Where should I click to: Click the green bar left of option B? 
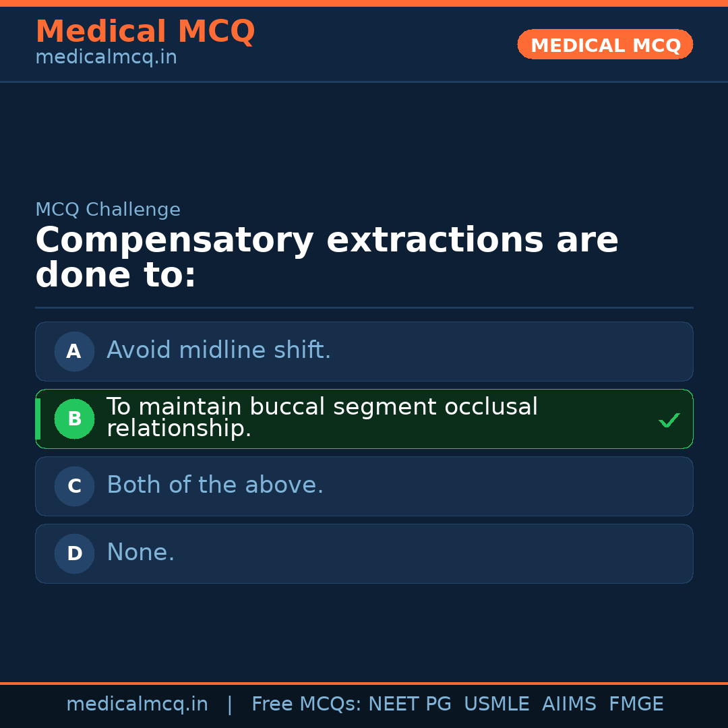point(38,419)
